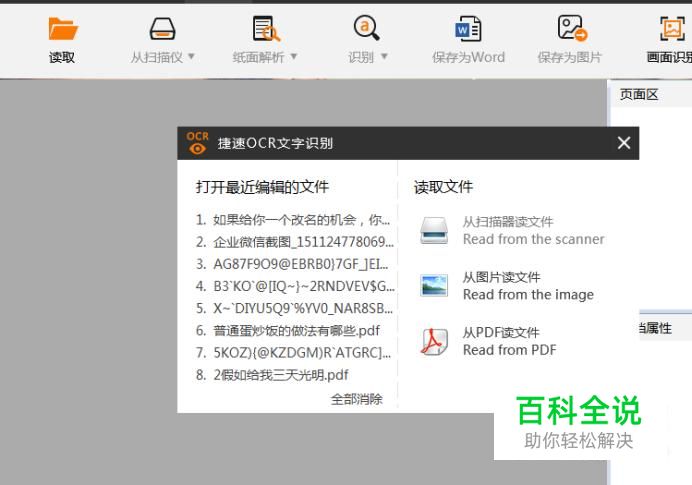Image resolution: width=692 pixels, height=485 pixels.
Task: Select the 页面区 panel tab
Action: tap(639, 94)
